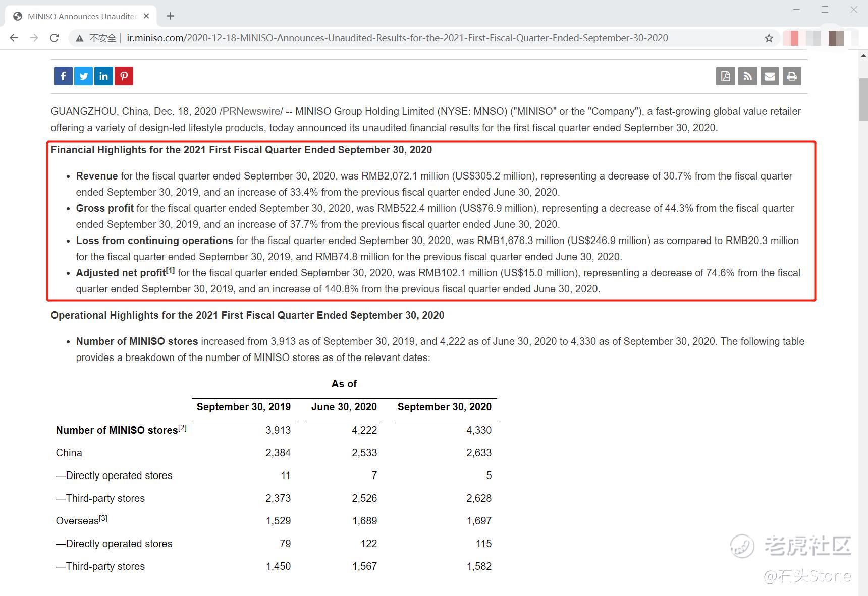Select the 'June 30, 2020' column header
The height and width of the screenshot is (596, 868).
(344, 407)
